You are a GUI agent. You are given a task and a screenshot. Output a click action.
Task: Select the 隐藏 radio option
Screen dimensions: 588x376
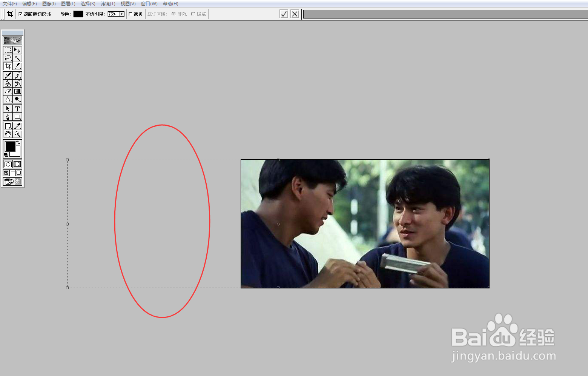193,14
